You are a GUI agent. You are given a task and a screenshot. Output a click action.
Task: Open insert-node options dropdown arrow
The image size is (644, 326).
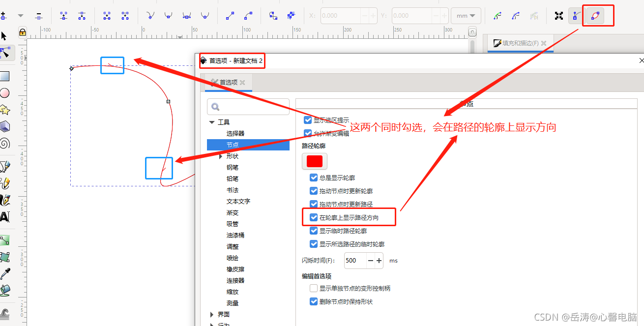21,16
